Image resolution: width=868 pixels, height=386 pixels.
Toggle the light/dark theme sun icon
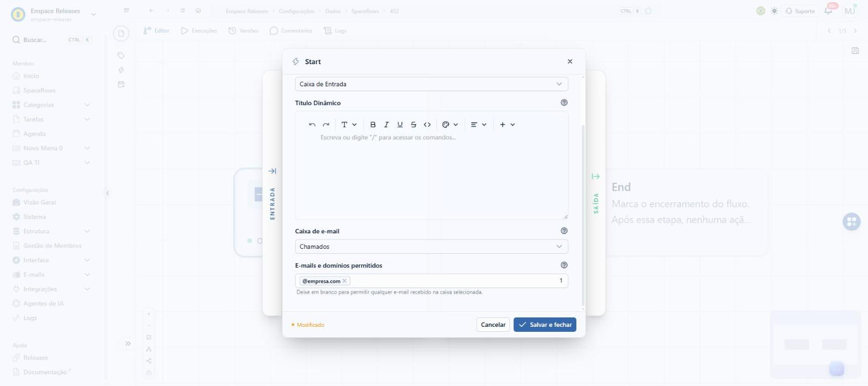pos(774,11)
